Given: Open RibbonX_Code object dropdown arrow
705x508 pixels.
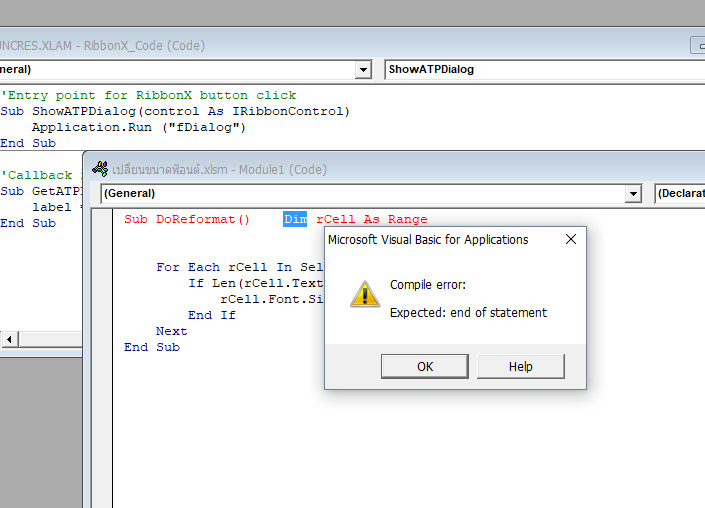Looking at the screenshot, I should [x=363, y=70].
